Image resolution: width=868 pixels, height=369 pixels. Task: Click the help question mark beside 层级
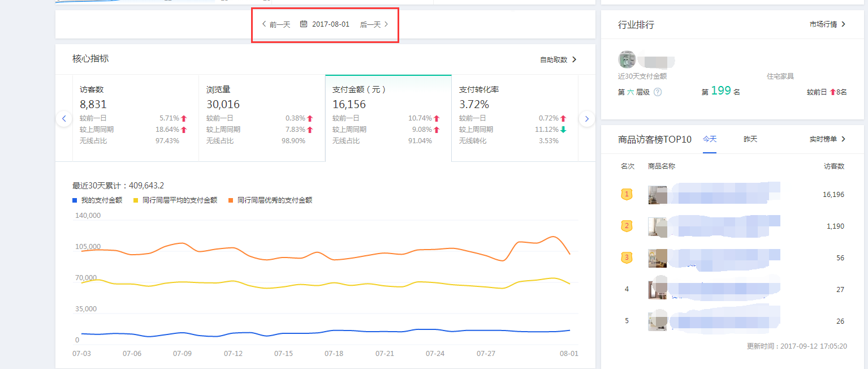(x=657, y=92)
